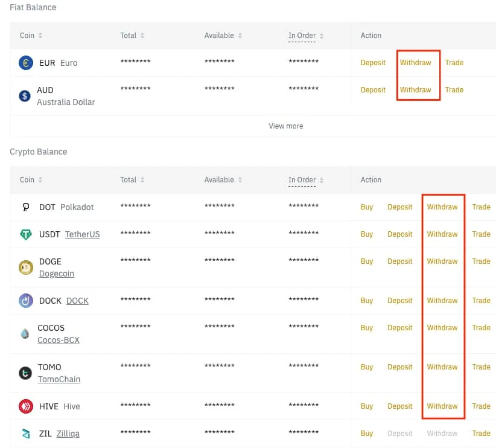This screenshot has height=448, width=496.
Task: Click the DOT Polkadot coin icon
Action: pos(25,207)
